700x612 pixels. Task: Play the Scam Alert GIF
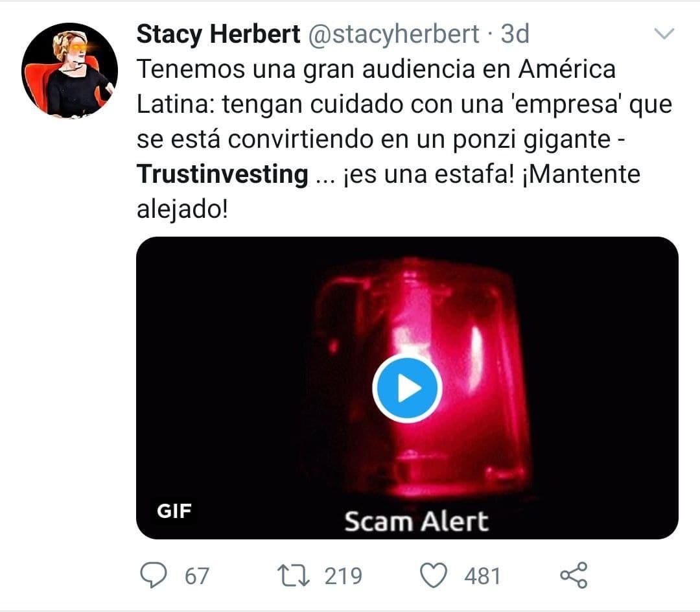click(x=407, y=389)
